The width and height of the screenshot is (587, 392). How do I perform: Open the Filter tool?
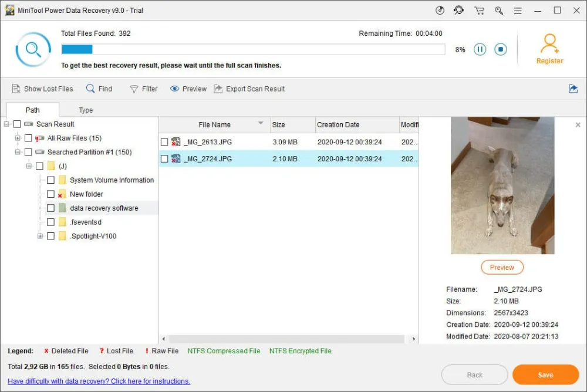pos(144,89)
